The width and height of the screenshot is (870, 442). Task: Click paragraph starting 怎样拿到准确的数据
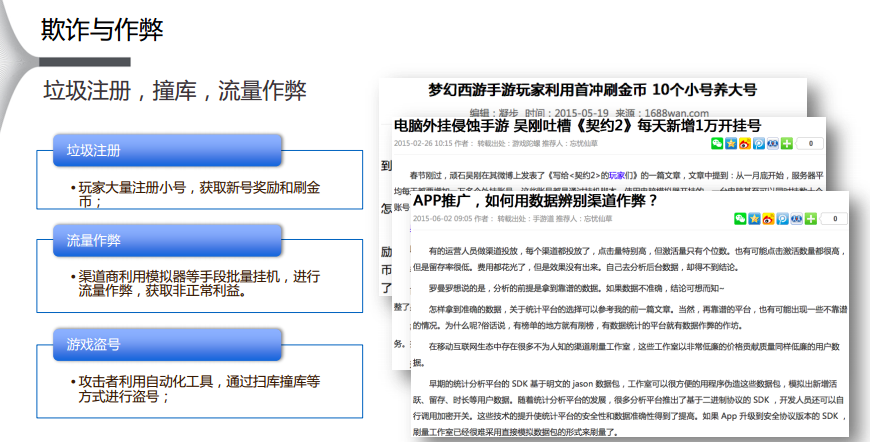tap(630, 317)
